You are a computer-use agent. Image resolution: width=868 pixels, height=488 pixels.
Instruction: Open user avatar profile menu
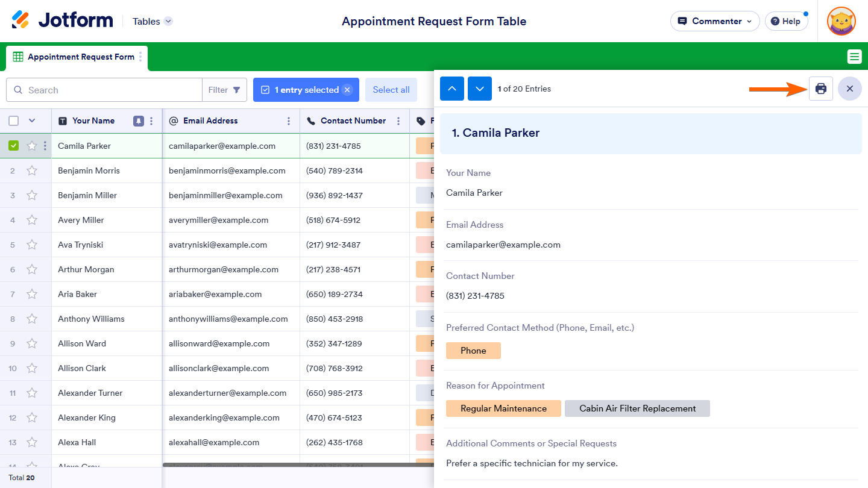tap(841, 21)
